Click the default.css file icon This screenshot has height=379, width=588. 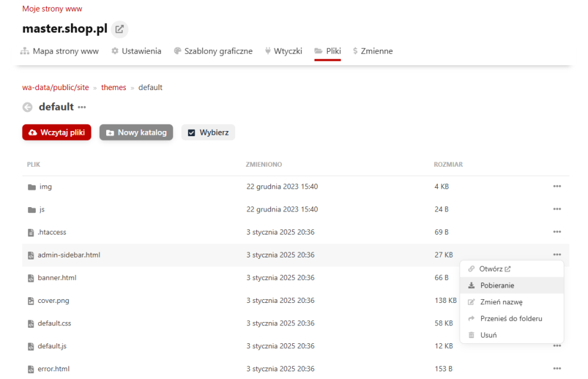[x=31, y=324]
